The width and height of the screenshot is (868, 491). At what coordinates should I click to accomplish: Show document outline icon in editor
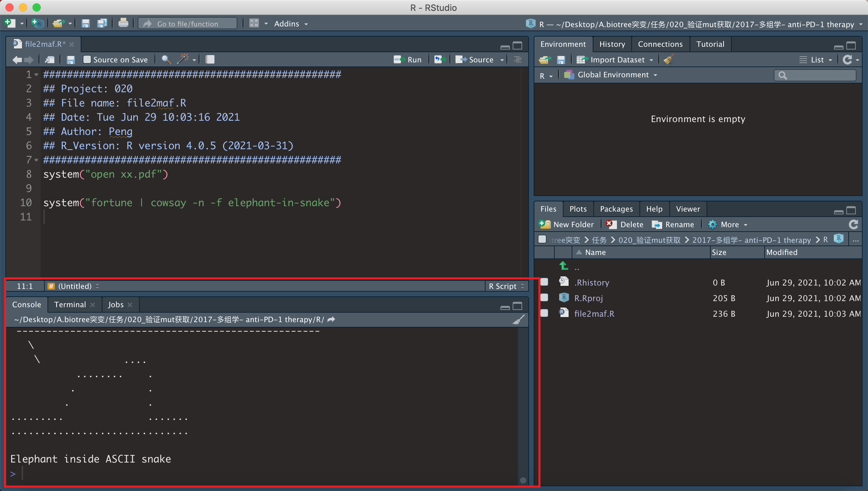coord(518,60)
